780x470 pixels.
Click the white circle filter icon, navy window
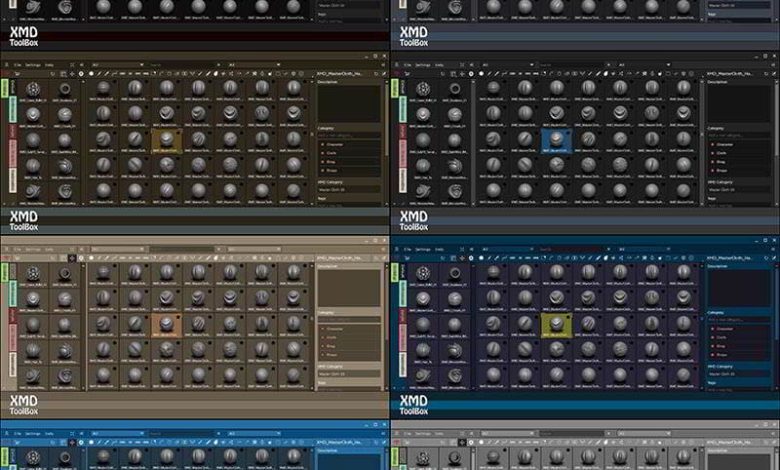pos(481,258)
